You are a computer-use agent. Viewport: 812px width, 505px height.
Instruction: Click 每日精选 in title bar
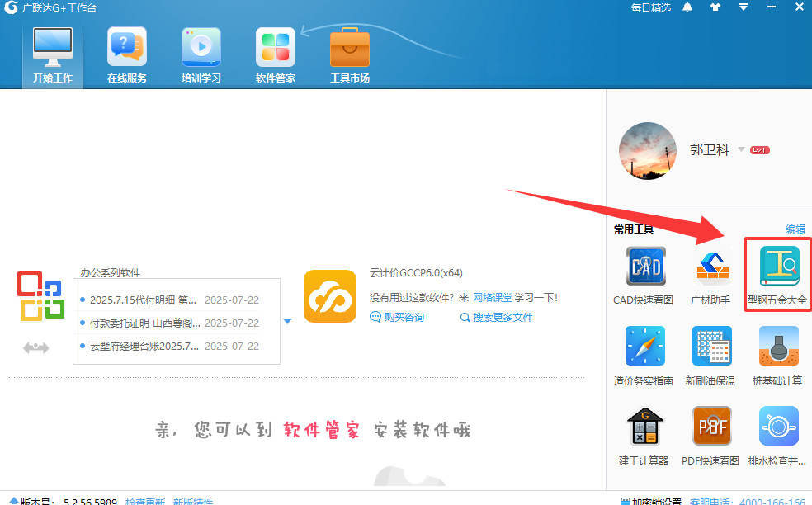[x=651, y=7]
